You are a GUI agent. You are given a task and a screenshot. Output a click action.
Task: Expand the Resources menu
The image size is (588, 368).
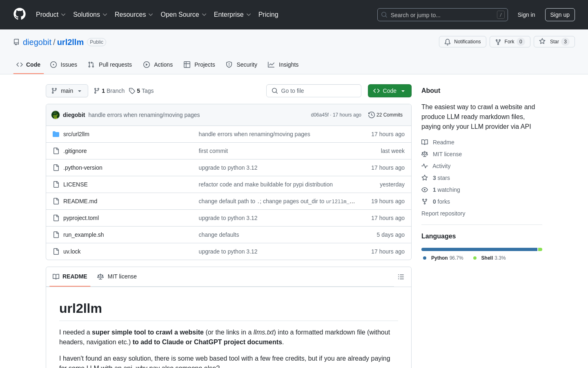[x=134, y=14]
